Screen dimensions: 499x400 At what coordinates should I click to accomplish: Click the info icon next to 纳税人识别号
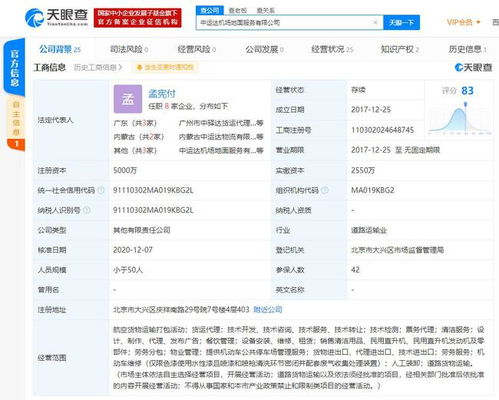(87, 210)
